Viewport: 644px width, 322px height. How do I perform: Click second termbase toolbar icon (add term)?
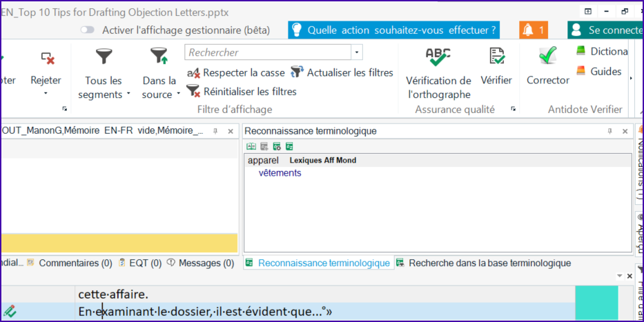[264, 146]
